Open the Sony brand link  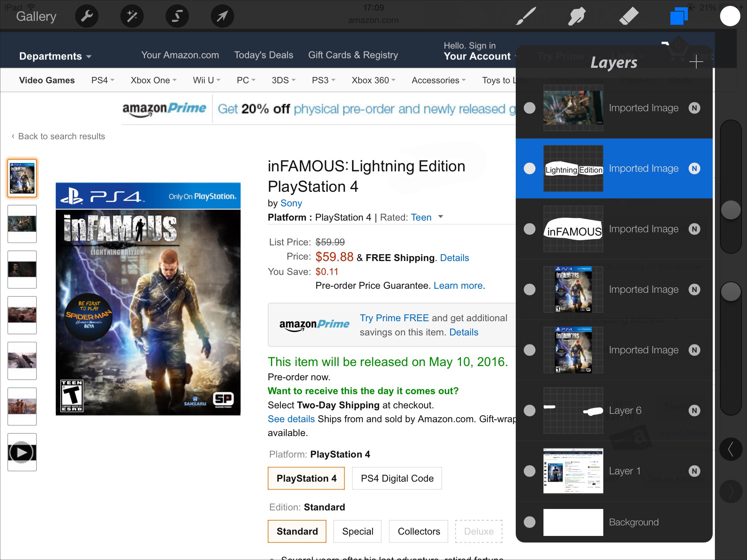(x=291, y=203)
